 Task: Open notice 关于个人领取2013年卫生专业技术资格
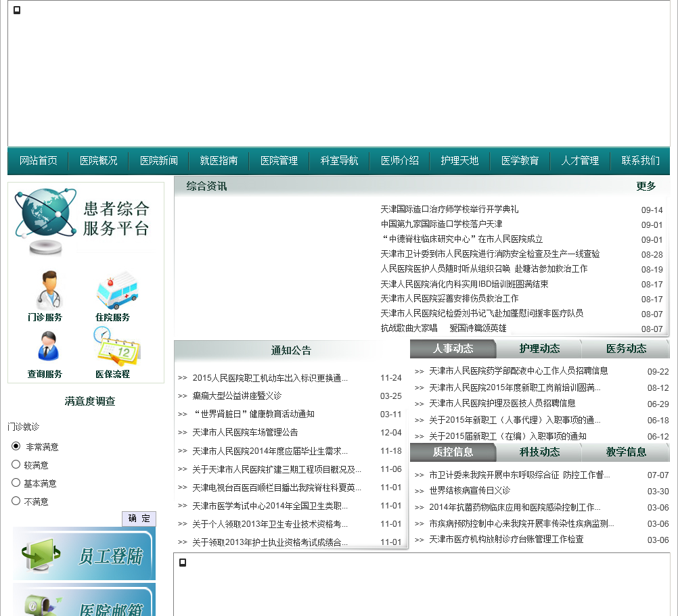click(270, 524)
